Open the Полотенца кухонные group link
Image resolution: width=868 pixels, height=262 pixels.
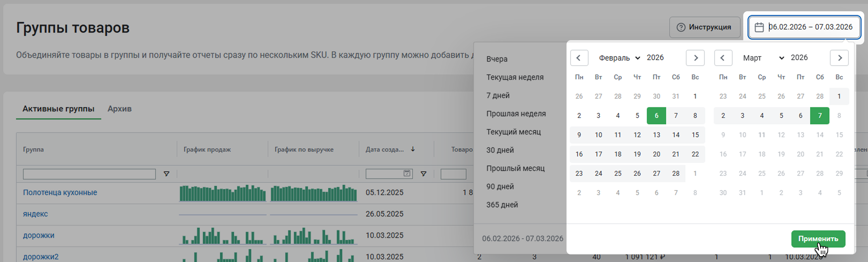pyautogui.click(x=60, y=193)
